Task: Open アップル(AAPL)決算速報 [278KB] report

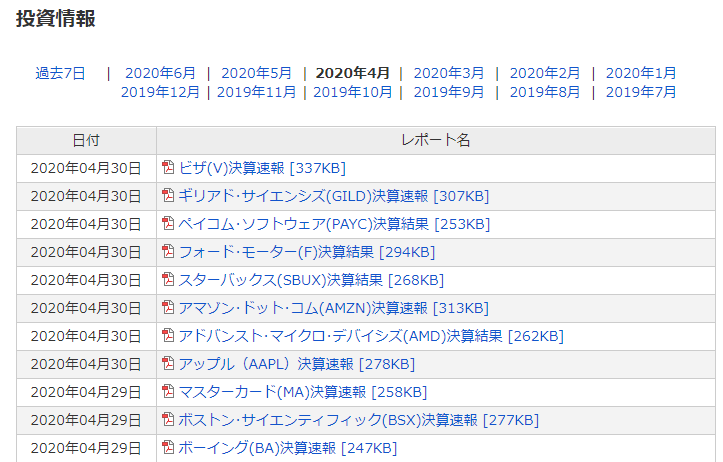Action: click(296, 364)
